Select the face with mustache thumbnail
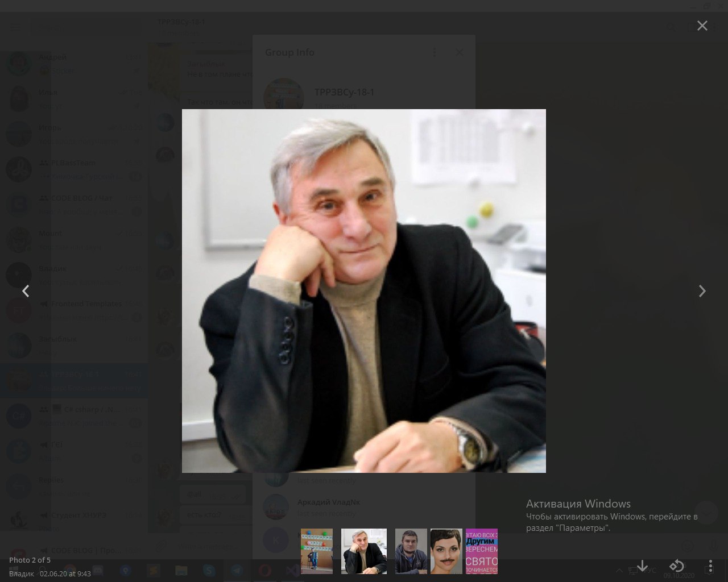 click(446, 551)
